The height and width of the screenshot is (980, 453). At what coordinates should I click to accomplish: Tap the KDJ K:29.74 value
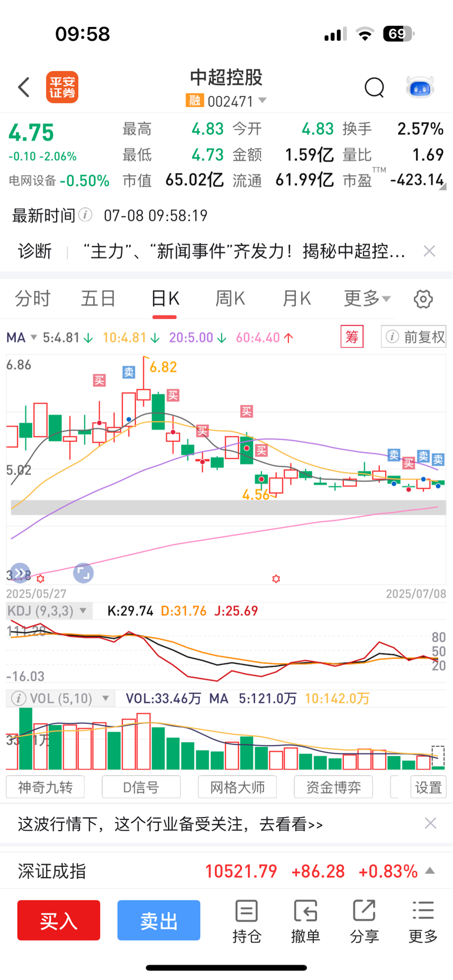[x=130, y=611]
